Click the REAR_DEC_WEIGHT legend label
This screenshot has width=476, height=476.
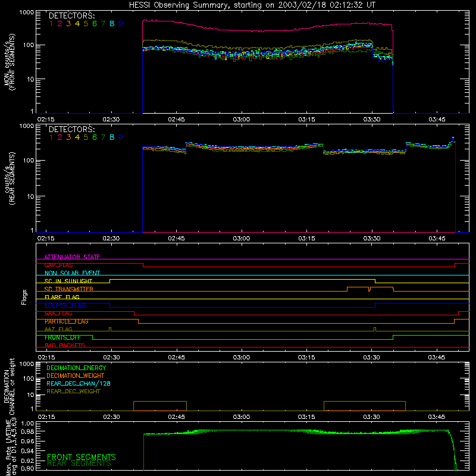pyautogui.click(x=73, y=392)
